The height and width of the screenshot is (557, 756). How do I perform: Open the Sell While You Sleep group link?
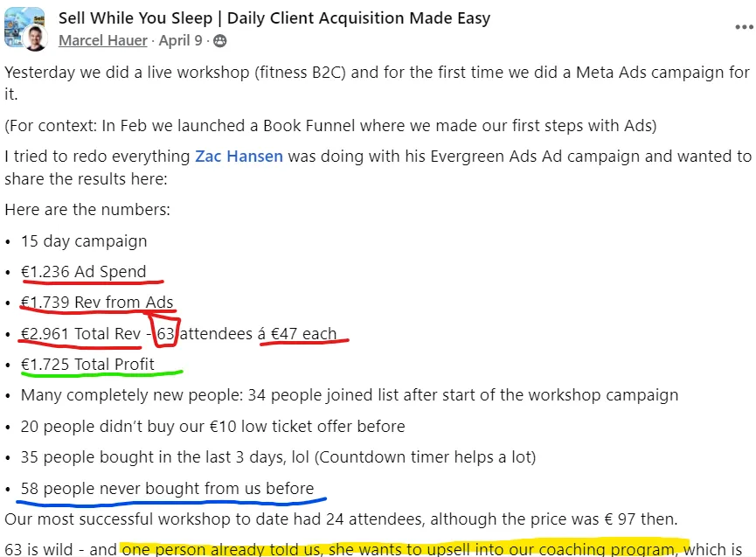[x=274, y=17]
